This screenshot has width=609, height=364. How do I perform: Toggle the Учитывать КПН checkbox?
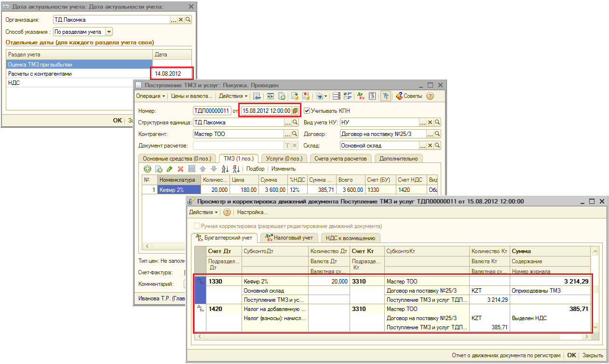click(307, 111)
